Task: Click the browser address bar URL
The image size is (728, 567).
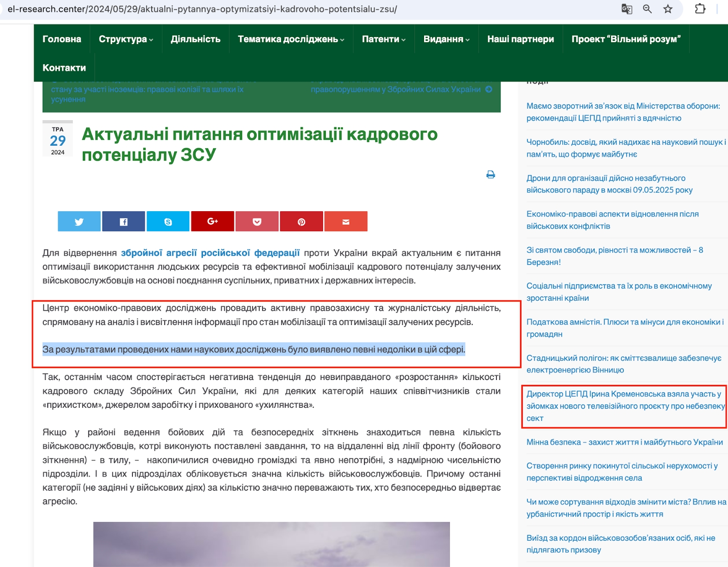Action: click(x=202, y=9)
